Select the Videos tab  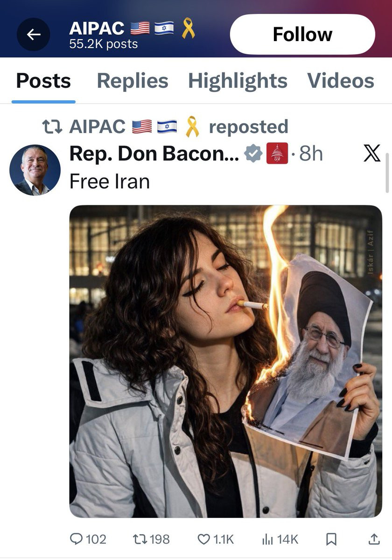click(341, 81)
